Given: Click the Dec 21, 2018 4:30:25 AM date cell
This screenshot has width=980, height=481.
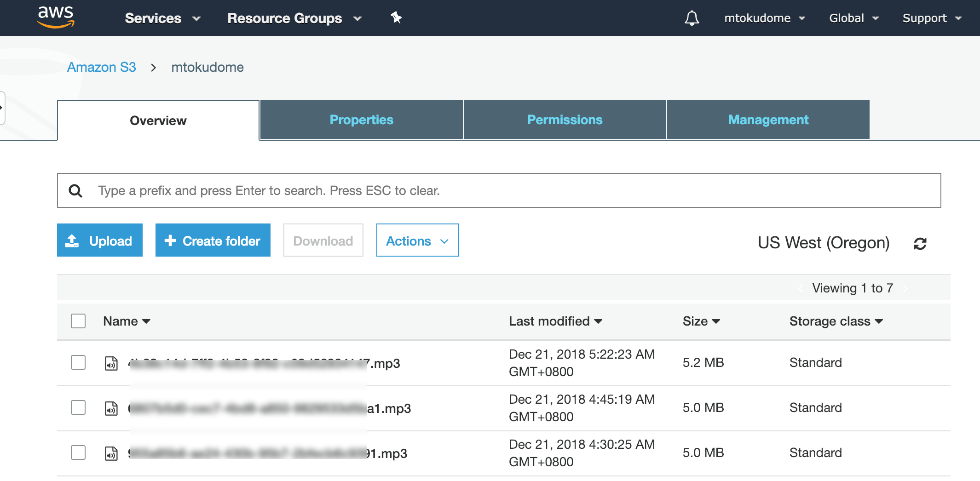Looking at the screenshot, I should pyautogui.click(x=582, y=453).
